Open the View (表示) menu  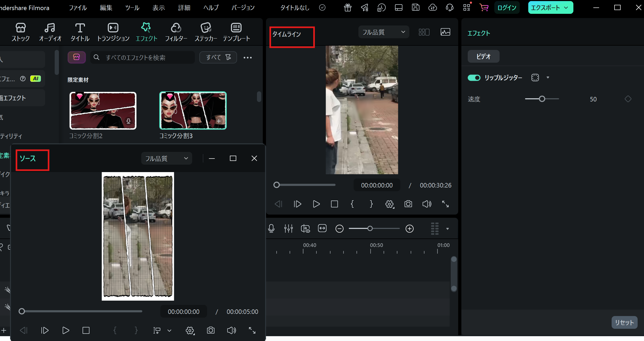[x=159, y=8]
